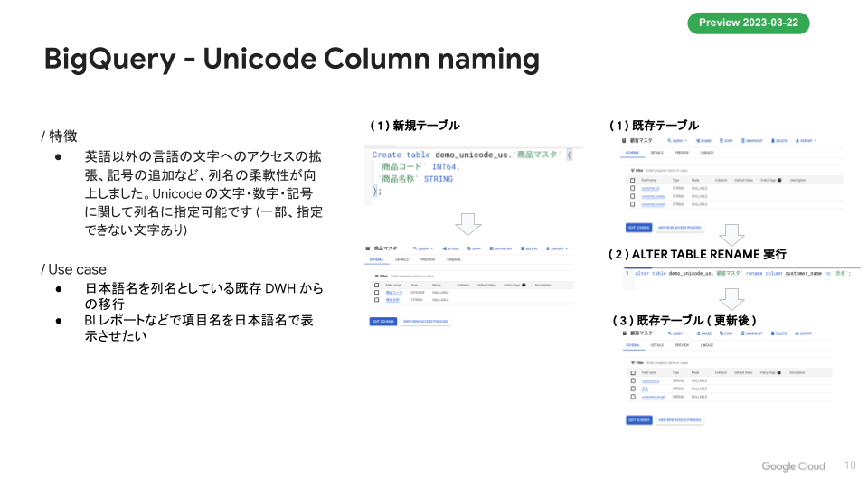Tick customer_id checkbox in (1) 既存テーブル
Viewport: 868px width, 488px height.
coord(633,188)
